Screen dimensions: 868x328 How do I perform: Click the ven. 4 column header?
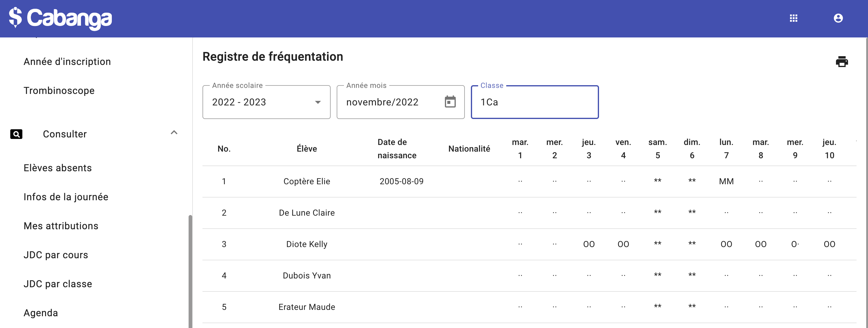point(623,149)
